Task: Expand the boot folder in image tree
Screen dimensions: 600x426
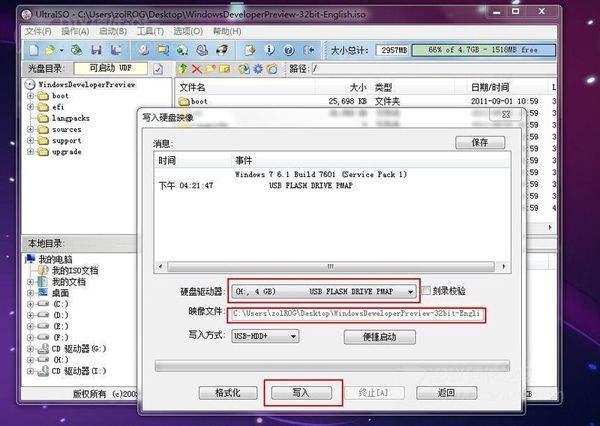Action: [x=30, y=96]
